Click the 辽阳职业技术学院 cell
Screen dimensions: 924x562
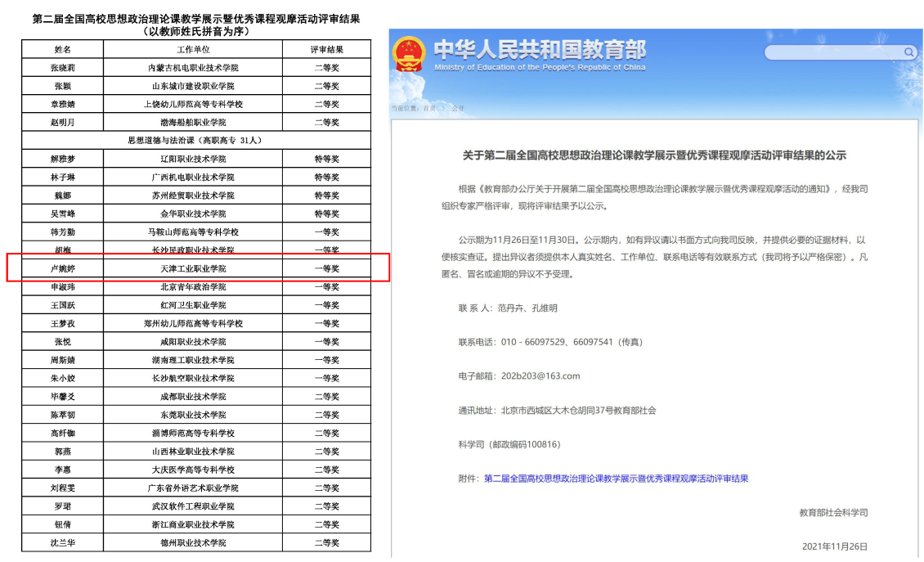[x=193, y=159]
